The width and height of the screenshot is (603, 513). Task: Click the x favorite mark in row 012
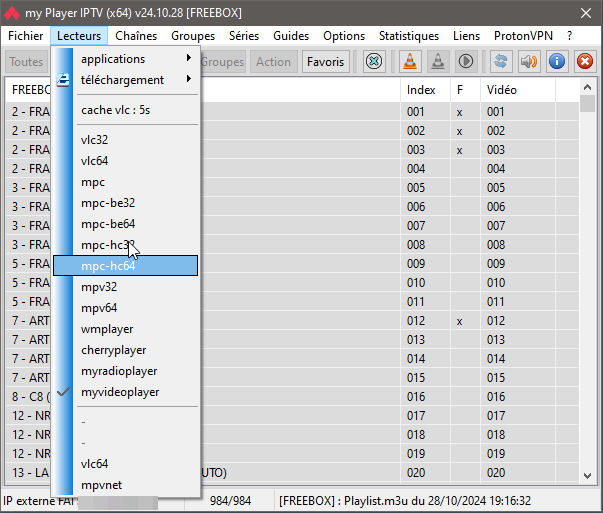459,321
